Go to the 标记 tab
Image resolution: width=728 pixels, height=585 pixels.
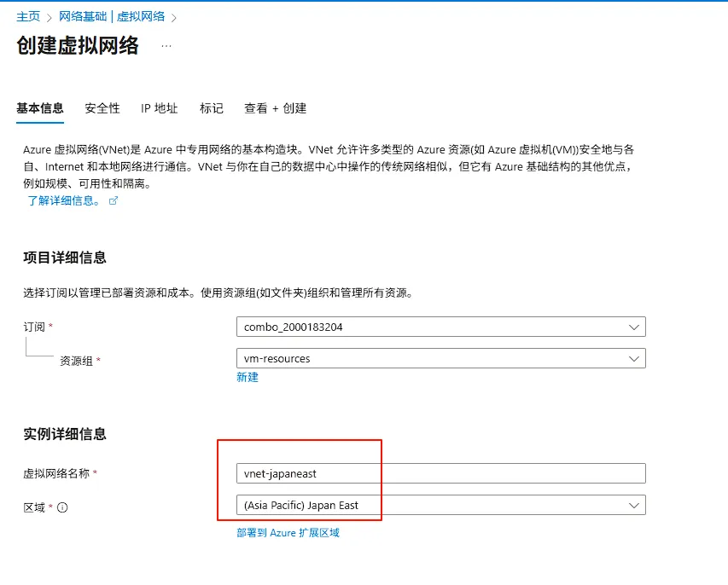212,108
